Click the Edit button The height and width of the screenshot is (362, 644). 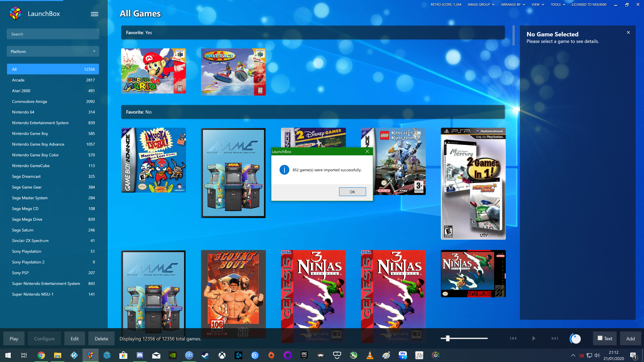click(x=74, y=339)
